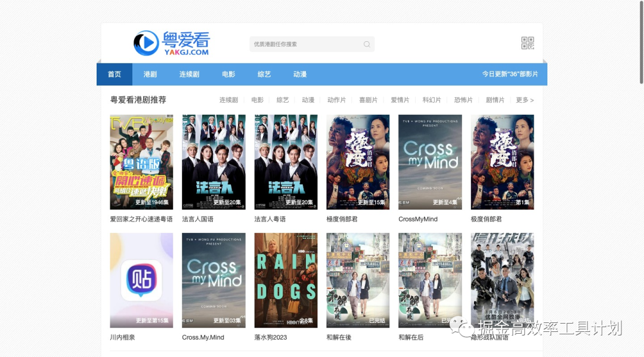Open the 爱情片 category link

[400, 100]
